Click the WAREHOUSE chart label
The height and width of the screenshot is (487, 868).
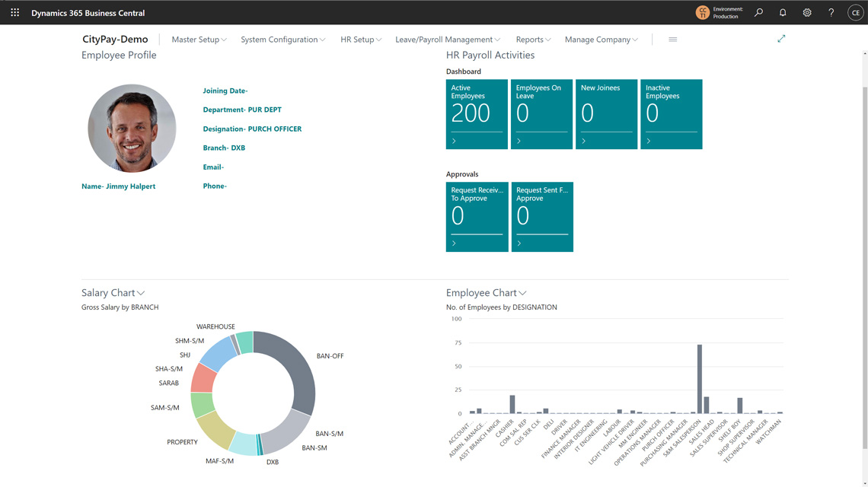215,326
